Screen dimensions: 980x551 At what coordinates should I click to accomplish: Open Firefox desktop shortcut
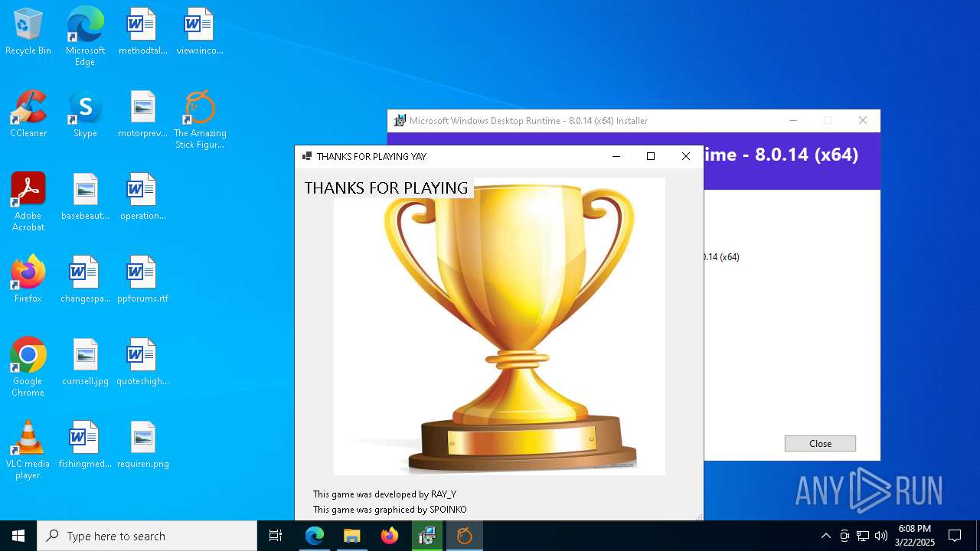click(28, 280)
